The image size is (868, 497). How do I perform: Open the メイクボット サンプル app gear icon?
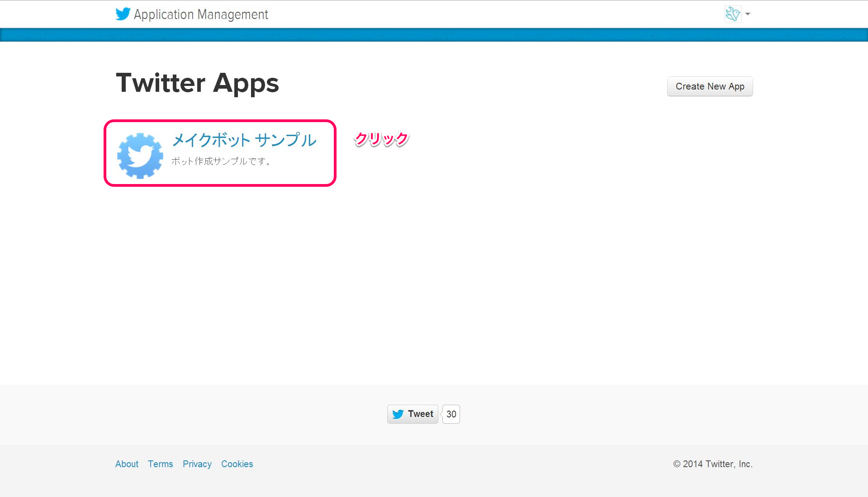[140, 156]
